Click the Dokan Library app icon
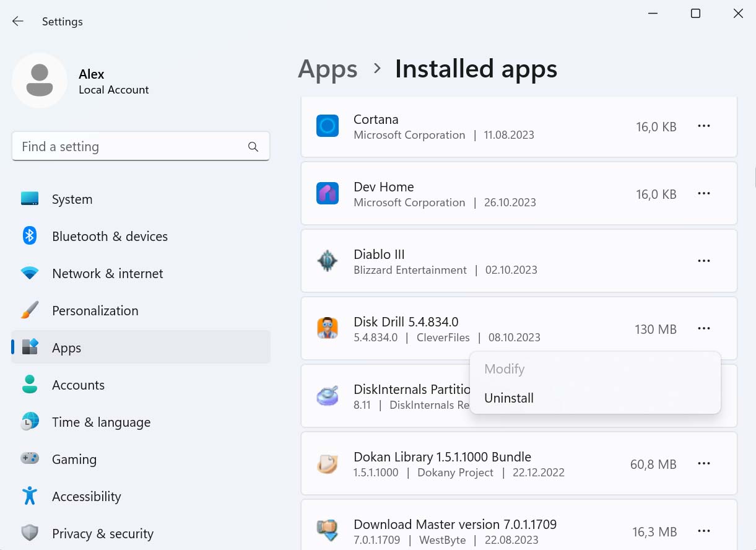This screenshot has height=550, width=756. (328, 464)
